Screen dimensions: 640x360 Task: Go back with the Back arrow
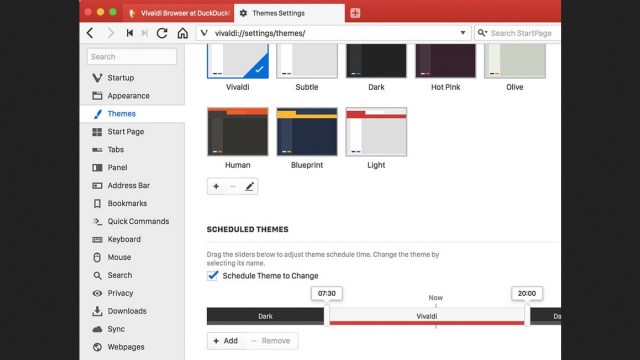[90, 33]
